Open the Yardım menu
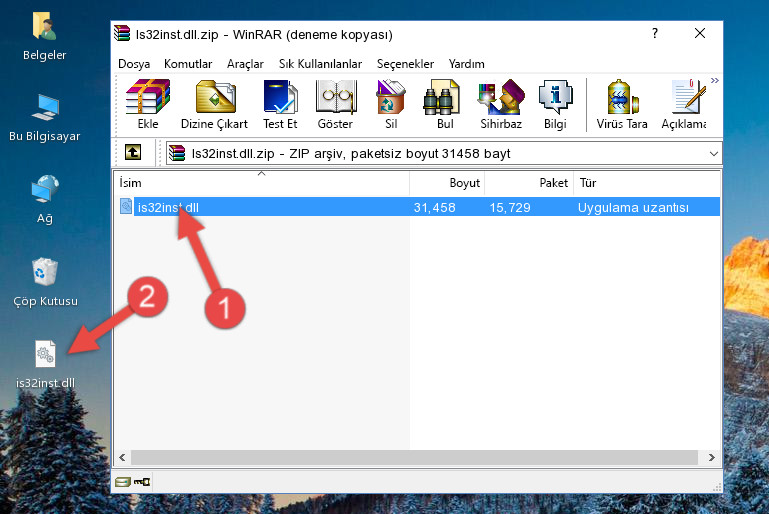The image size is (769, 514). coord(466,64)
